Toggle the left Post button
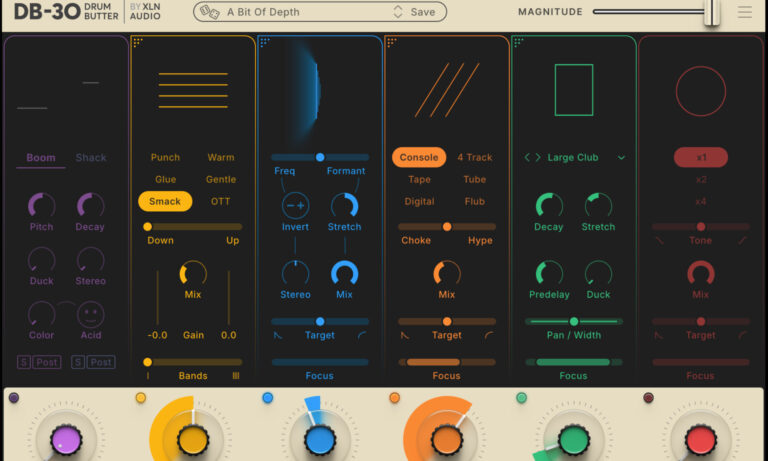 tap(47, 362)
